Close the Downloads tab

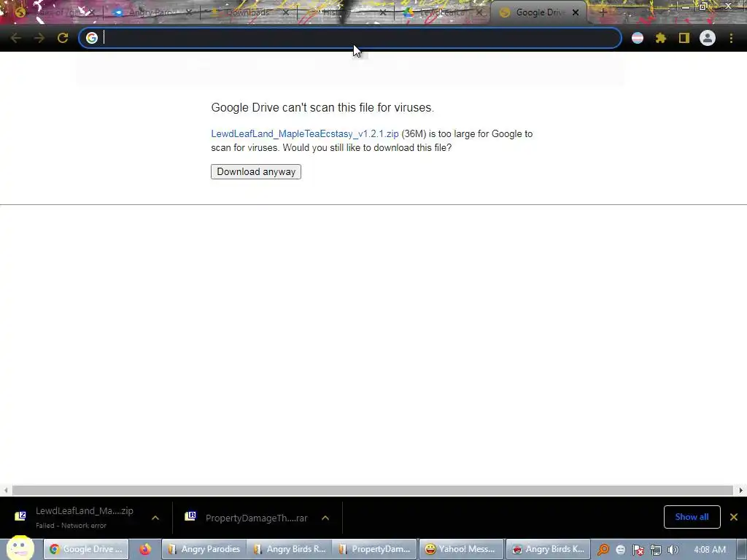click(285, 13)
